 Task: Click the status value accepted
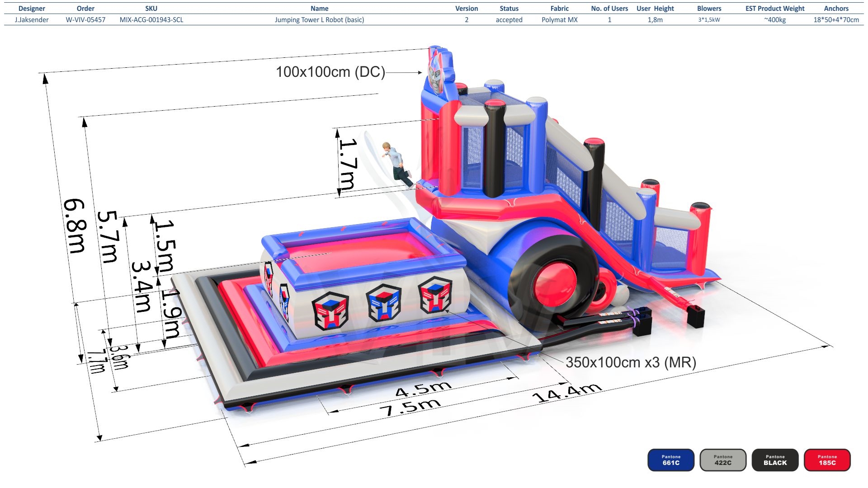coord(509,20)
